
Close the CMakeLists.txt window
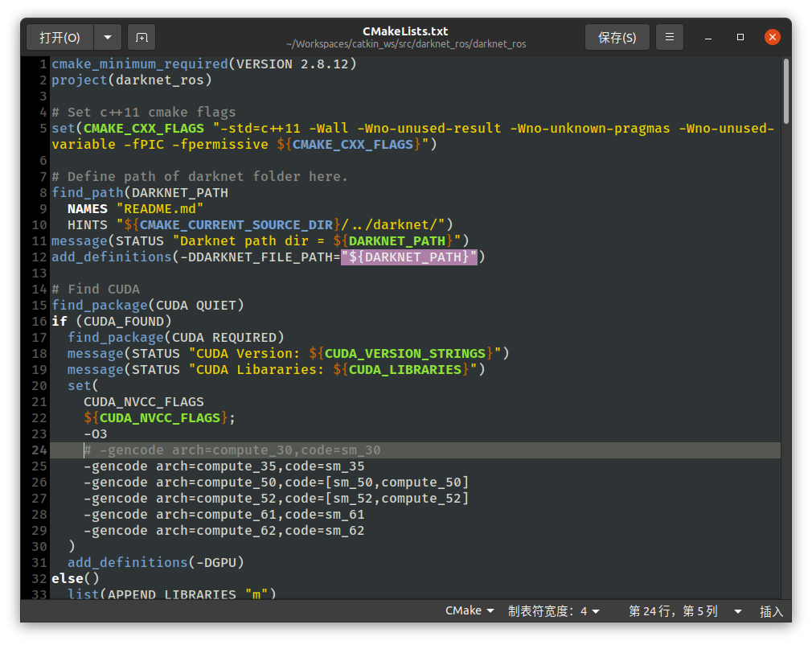pyautogui.click(x=772, y=37)
